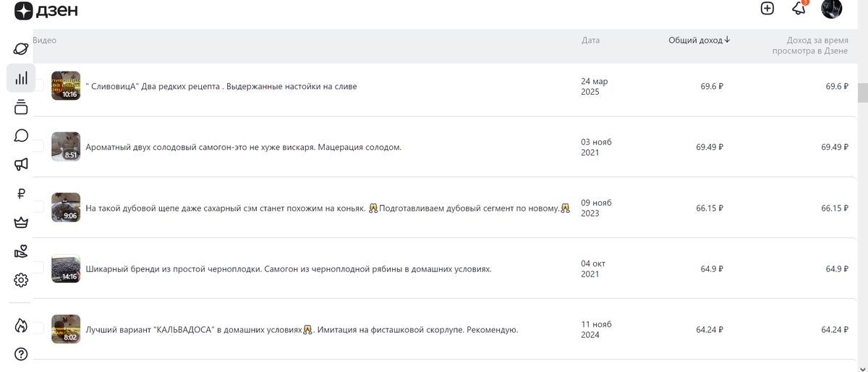Viewport: 868px width, 372px height.
Task: Open the planet icon in sidebar
Action: pos(21,49)
